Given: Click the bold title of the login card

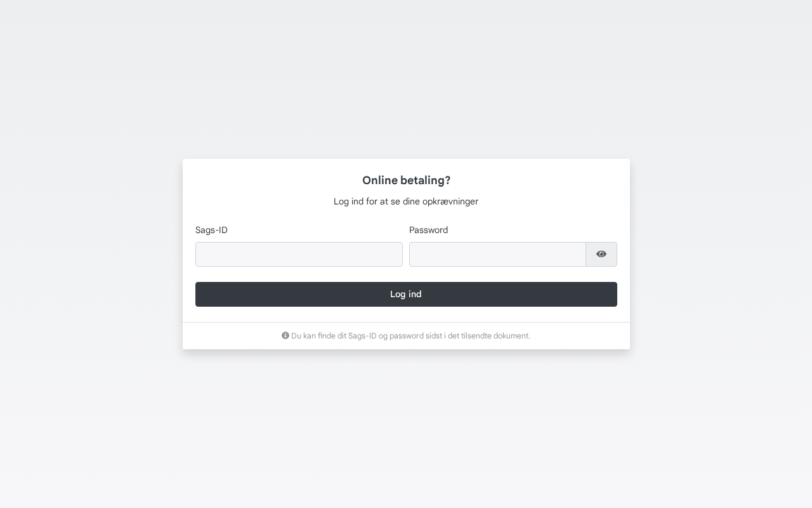Looking at the screenshot, I should pos(406,180).
